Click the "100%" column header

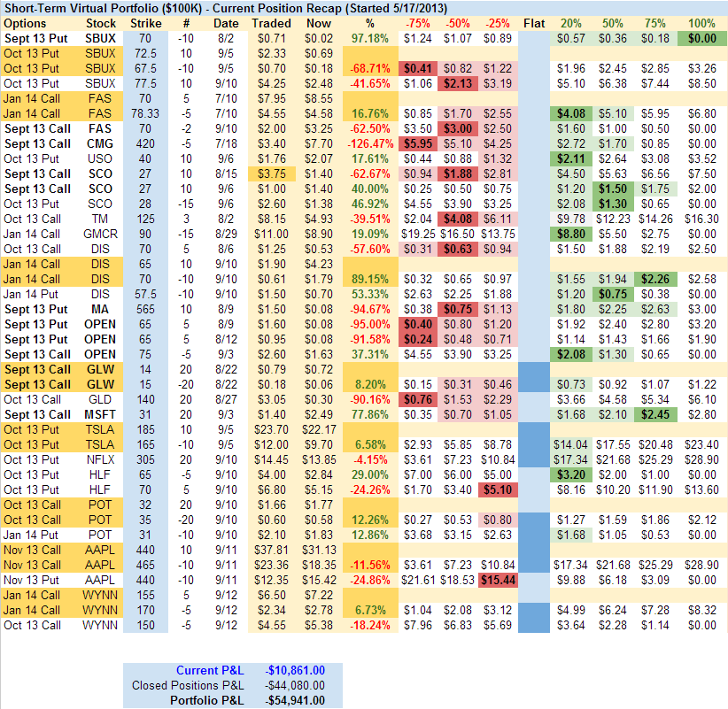pos(701,22)
